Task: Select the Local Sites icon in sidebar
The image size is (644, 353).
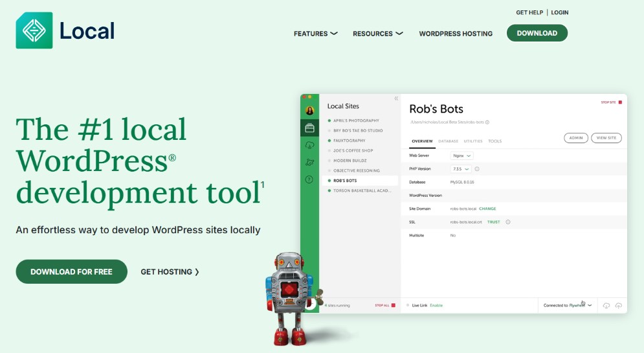Action: click(x=309, y=128)
